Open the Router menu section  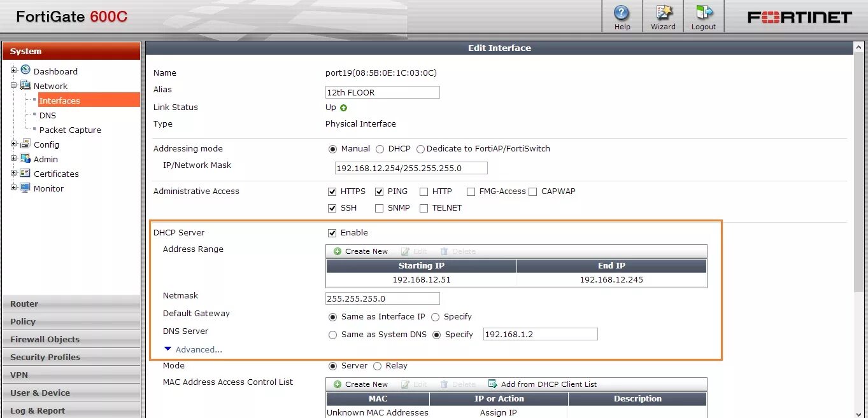point(71,303)
